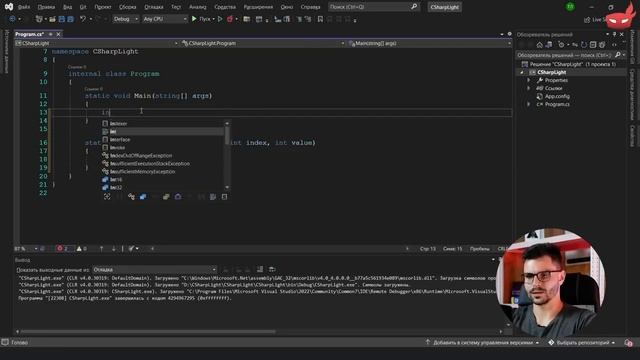Collapse the CSharpLight project node

coord(521,72)
